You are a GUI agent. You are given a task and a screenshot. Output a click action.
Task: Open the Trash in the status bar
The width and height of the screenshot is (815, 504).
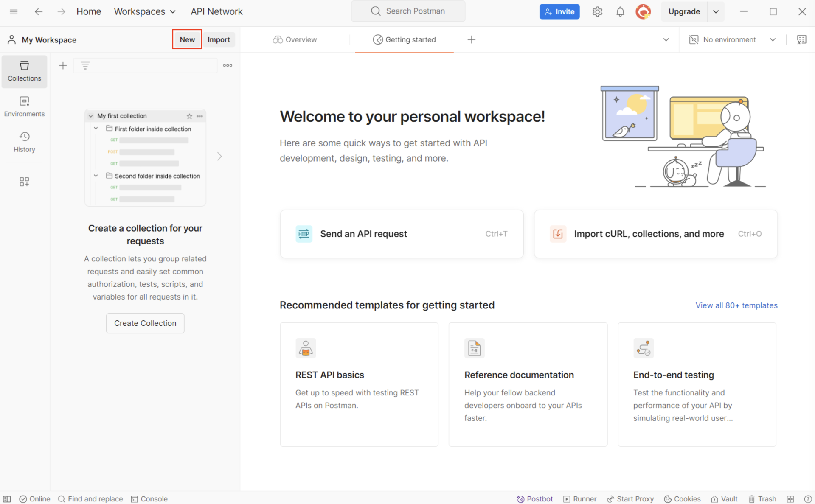pos(762,499)
